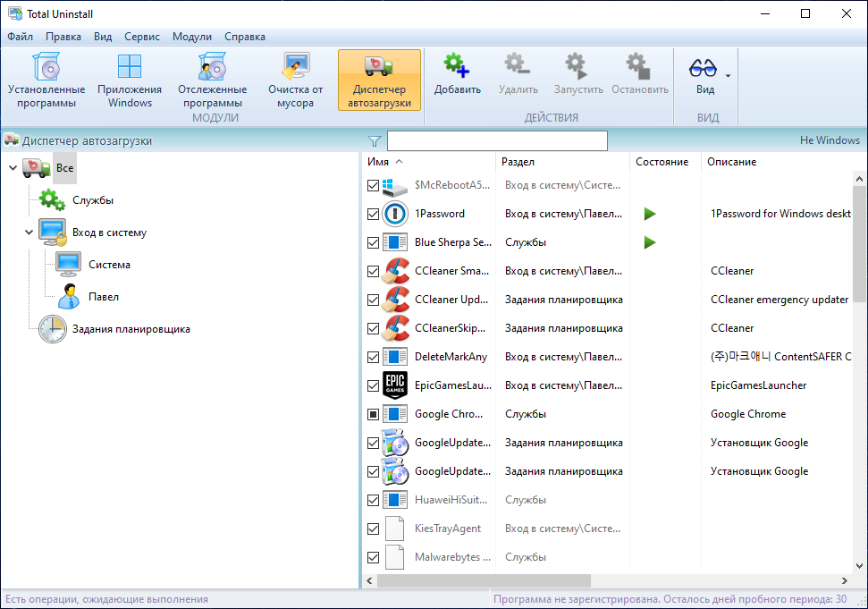Click the 1Password row icon
The image size is (868, 609).
[x=395, y=214]
